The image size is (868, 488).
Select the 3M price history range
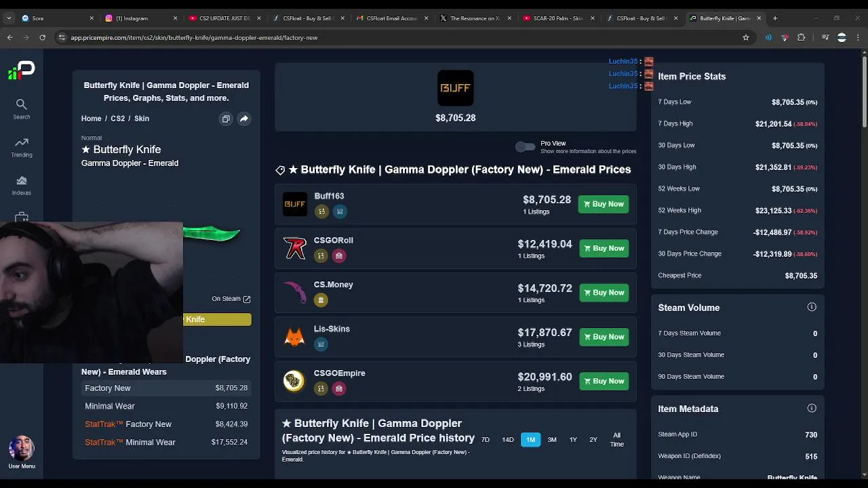point(552,440)
